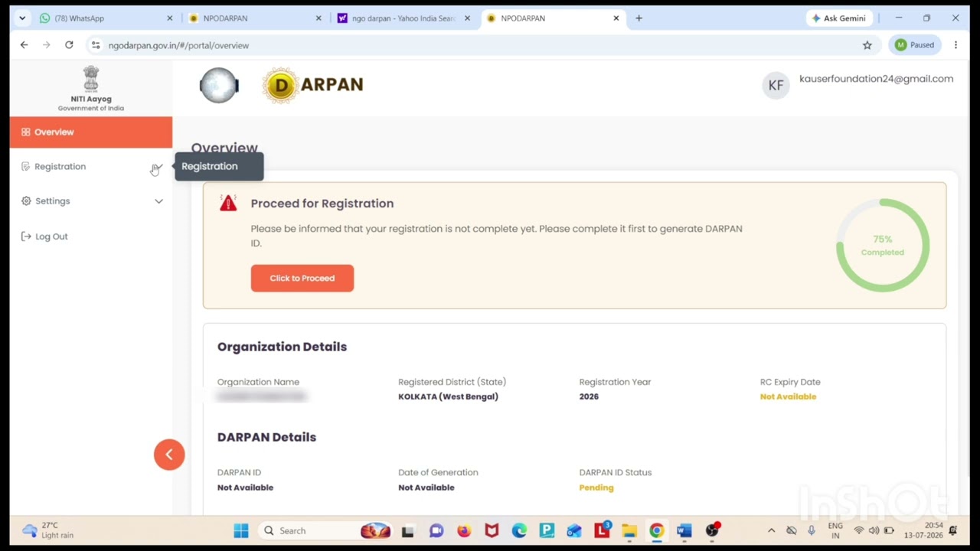Show hidden system tray icons
Viewport: 980px width, 551px height.
pos(771,530)
